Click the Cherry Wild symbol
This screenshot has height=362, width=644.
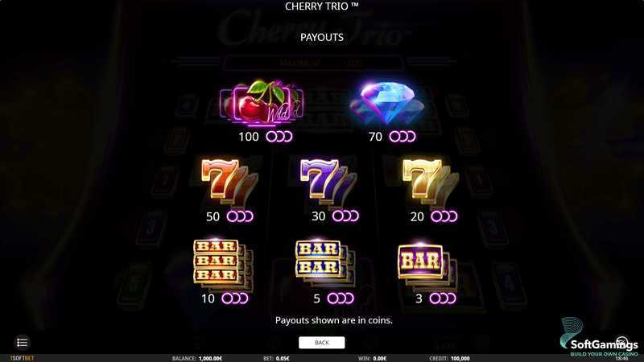click(262, 103)
